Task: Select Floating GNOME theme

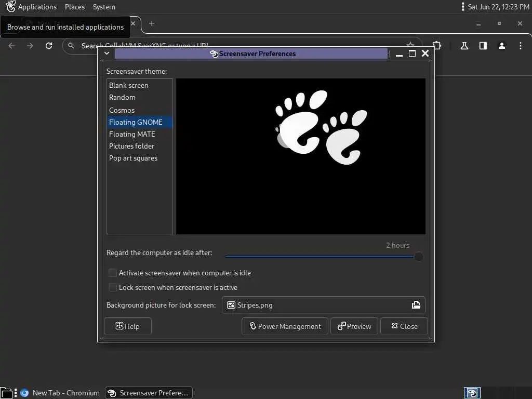Action: click(139, 122)
